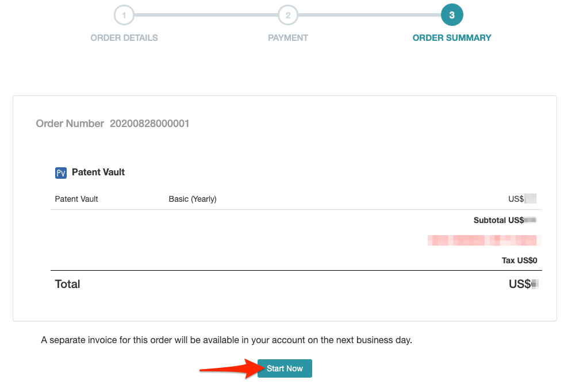This screenshot has height=392, width=568.
Task: Click the Order Number label
Action: click(70, 124)
